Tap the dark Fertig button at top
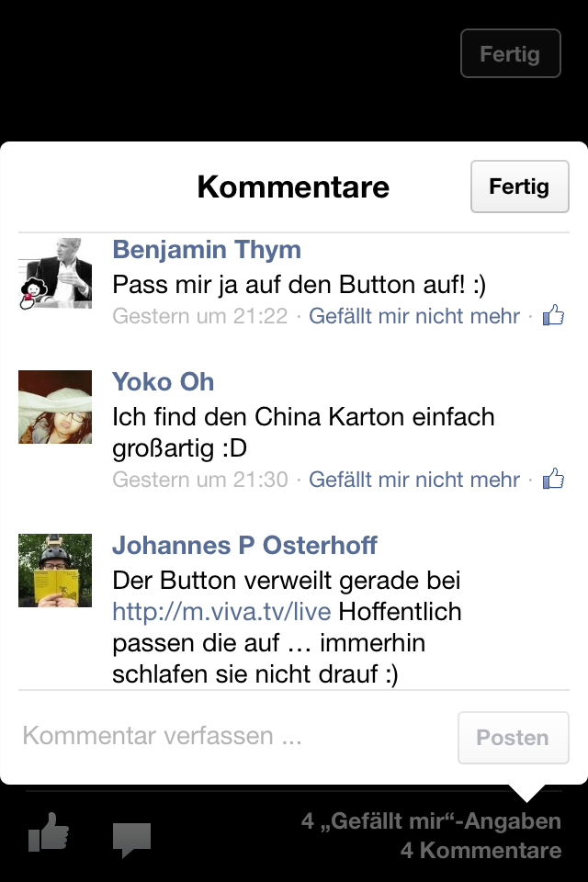This screenshot has height=882, width=588. (510, 53)
